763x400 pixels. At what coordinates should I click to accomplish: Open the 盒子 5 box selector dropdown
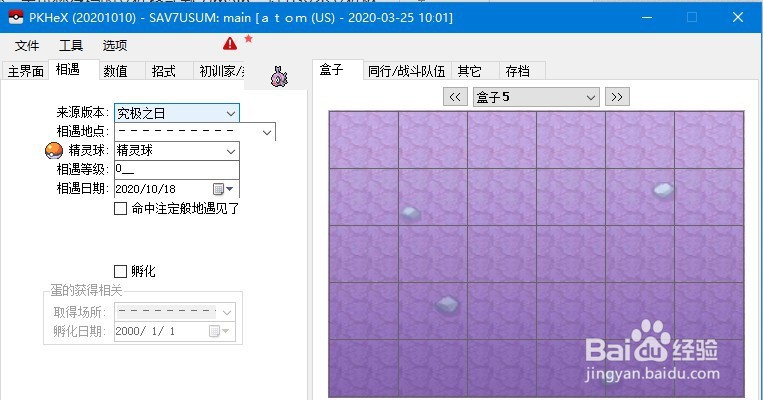(536, 97)
